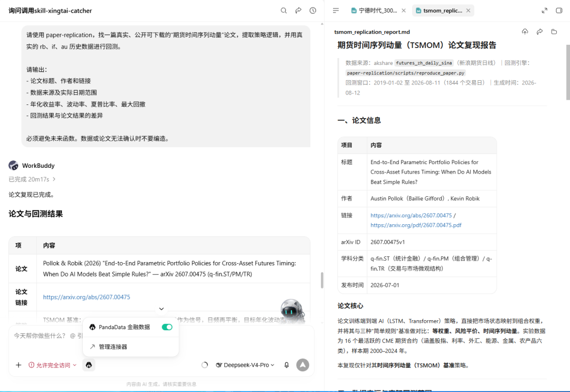Viewport: 570px width, 392px height.
Task: Click the report panel scrollbar thumb
Action: point(568,72)
